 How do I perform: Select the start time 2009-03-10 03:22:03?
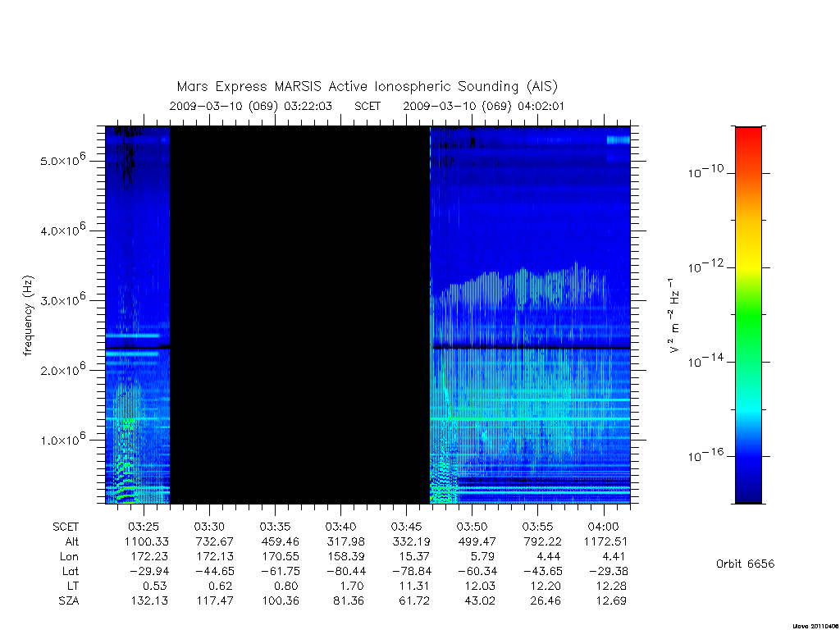click(251, 106)
